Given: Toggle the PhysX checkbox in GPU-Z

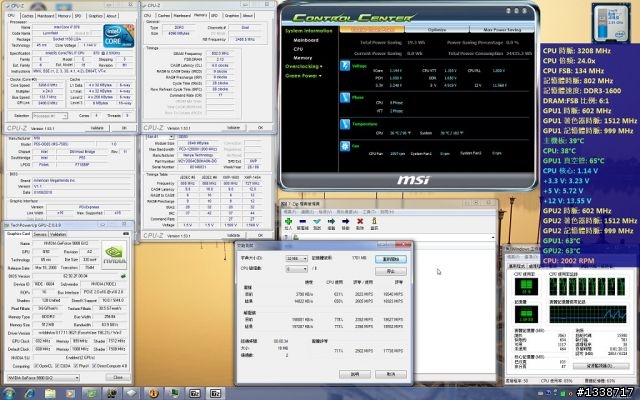Looking at the screenshot, I should (x=76, y=366).
